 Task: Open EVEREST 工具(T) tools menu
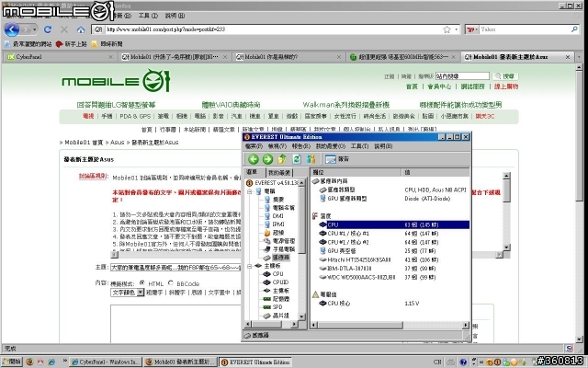coord(359,146)
